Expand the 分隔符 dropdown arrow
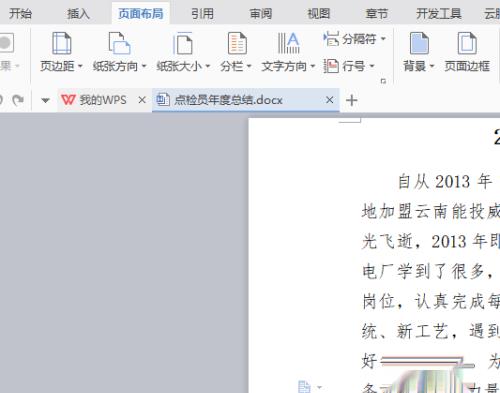The width and height of the screenshot is (500, 393). (383, 39)
